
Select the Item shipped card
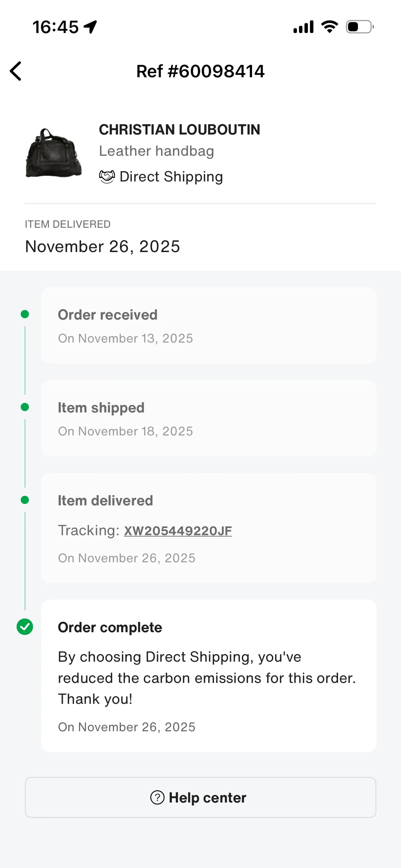209,418
